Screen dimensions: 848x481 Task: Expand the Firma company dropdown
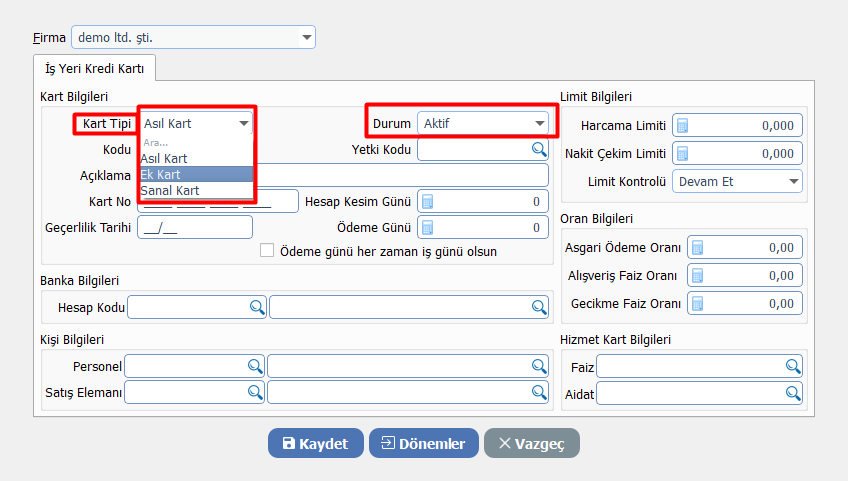click(x=306, y=39)
